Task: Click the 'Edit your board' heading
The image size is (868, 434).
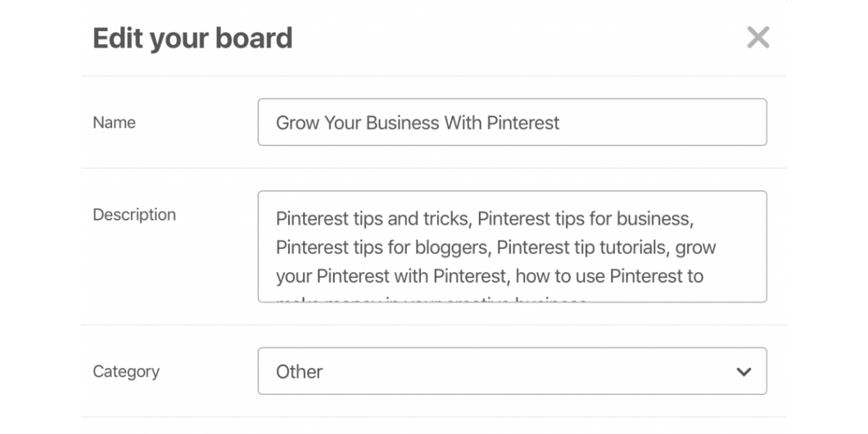Action: pyautogui.click(x=192, y=38)
